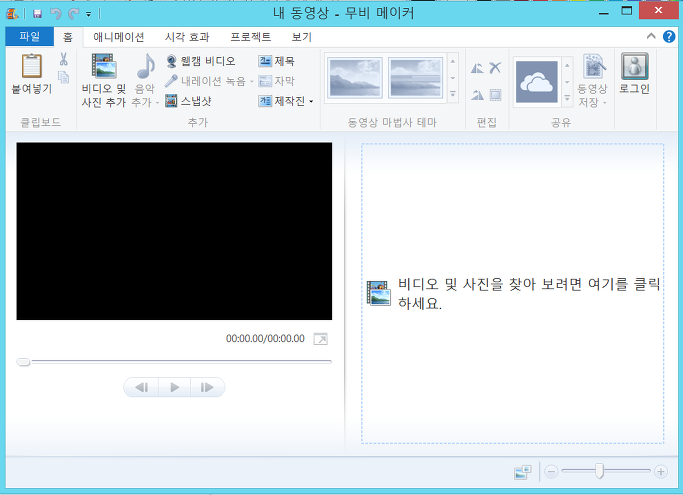Viewport: 683px width, 495px height.
Task: Click the Select all icon in edit group
Action: 495,95
